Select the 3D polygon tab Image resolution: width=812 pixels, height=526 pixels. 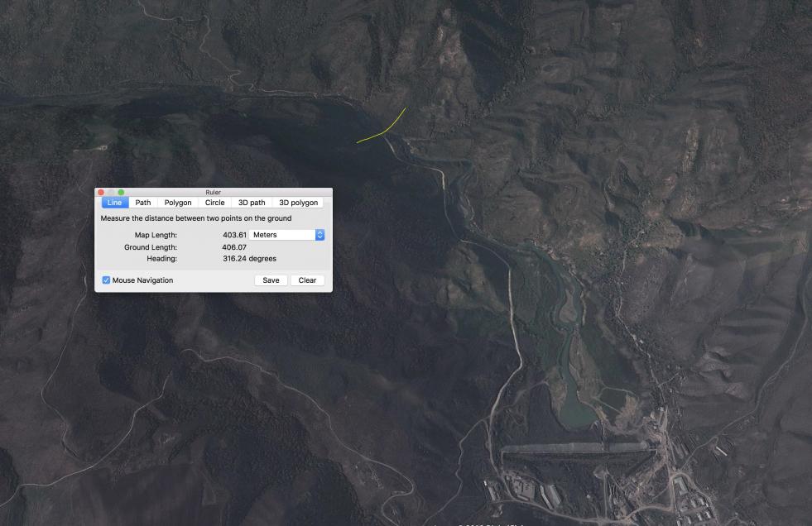[x=298, y=203]
